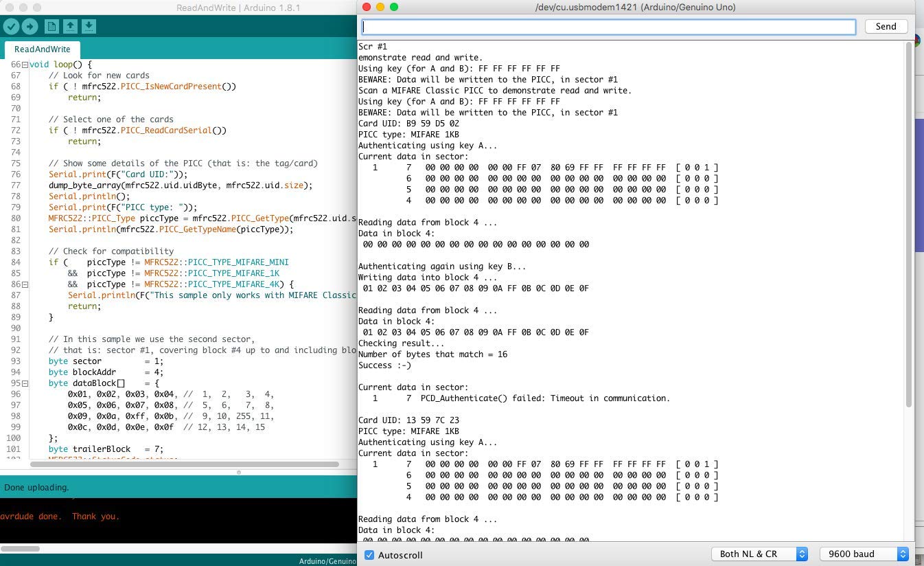Collapse the if block at line 86

click(x=25, y=284)
